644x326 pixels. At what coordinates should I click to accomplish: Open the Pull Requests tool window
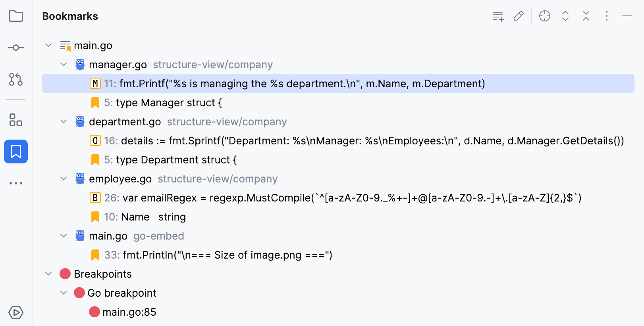(x=16, y=79)
